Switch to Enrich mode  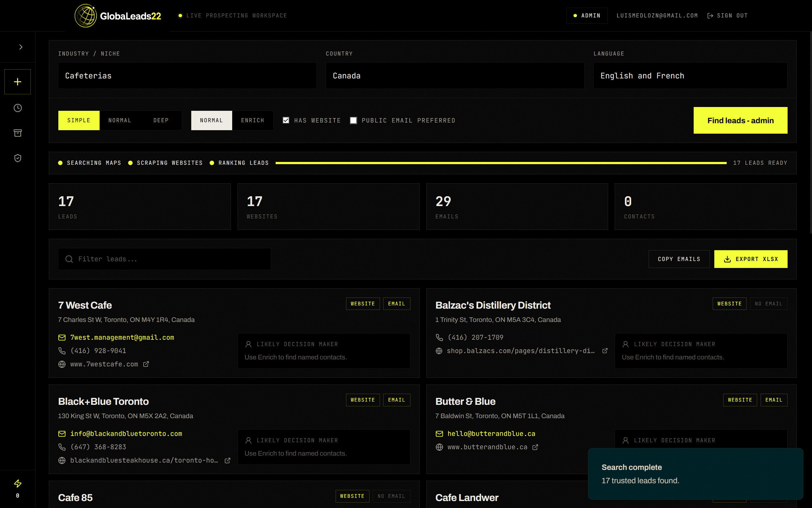point(253,120)
